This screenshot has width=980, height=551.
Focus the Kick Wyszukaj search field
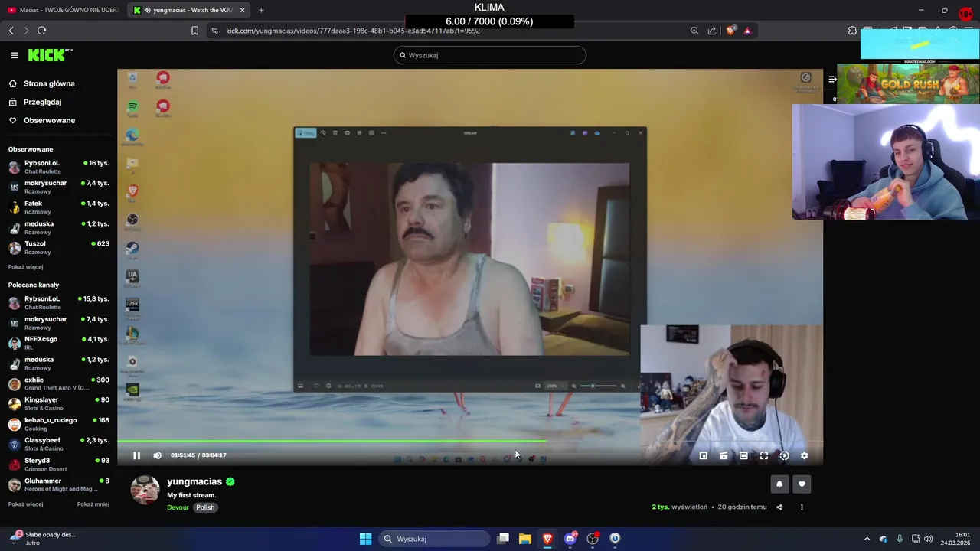(490, 55)
